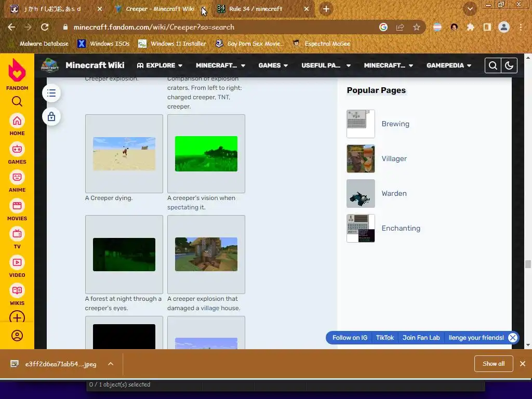
Task: Open the creeper's vision green image
Action: click(x=206, y=154)
